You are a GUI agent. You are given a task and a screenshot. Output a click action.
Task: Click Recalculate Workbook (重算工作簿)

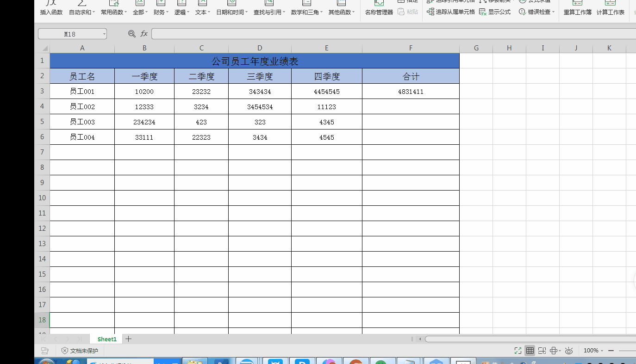point(577,8)
